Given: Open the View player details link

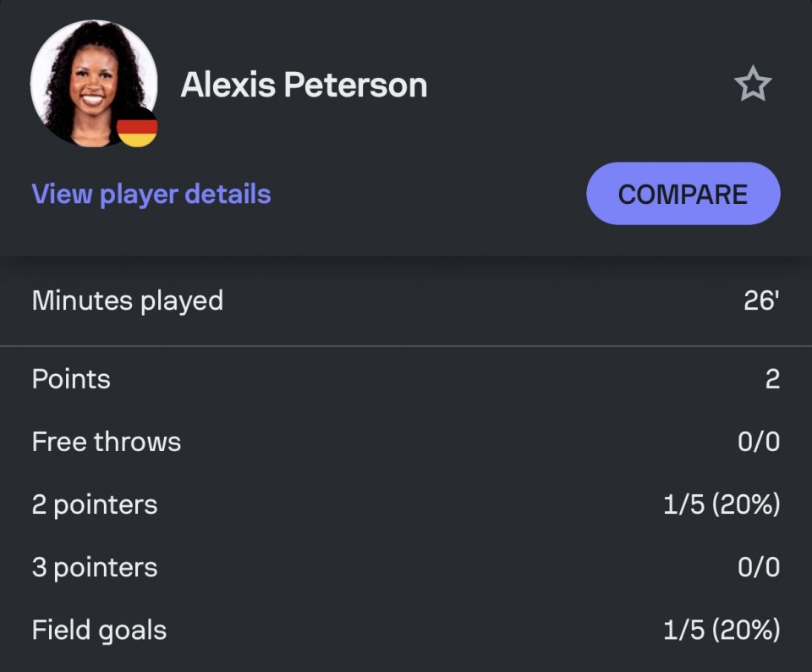Looking at the screenshot, I should click(151, 195).
